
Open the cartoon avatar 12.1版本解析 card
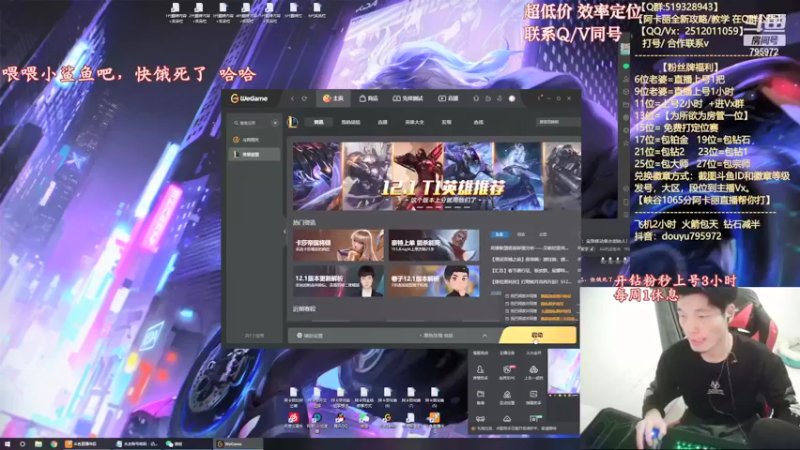(x=434, y=281)
